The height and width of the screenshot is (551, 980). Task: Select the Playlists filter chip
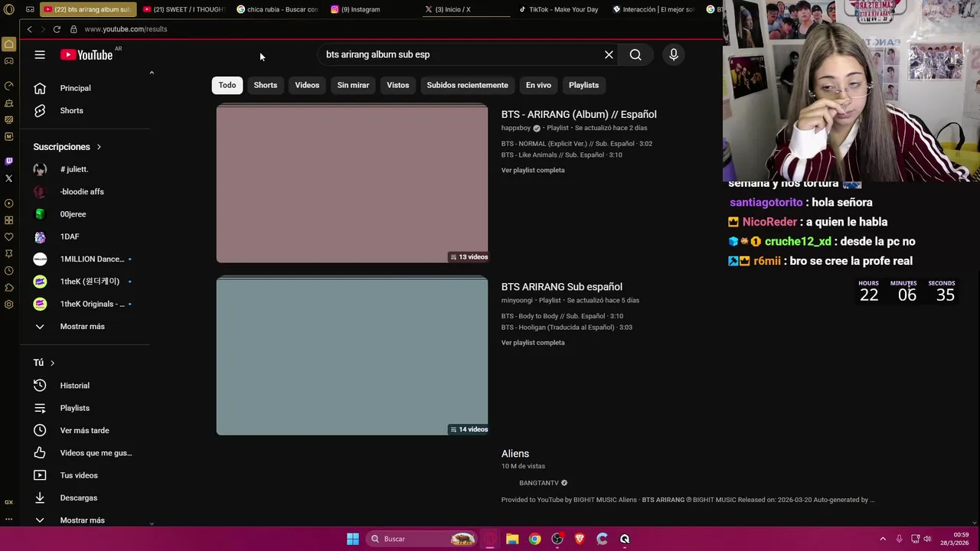click(x=583, y=85)
